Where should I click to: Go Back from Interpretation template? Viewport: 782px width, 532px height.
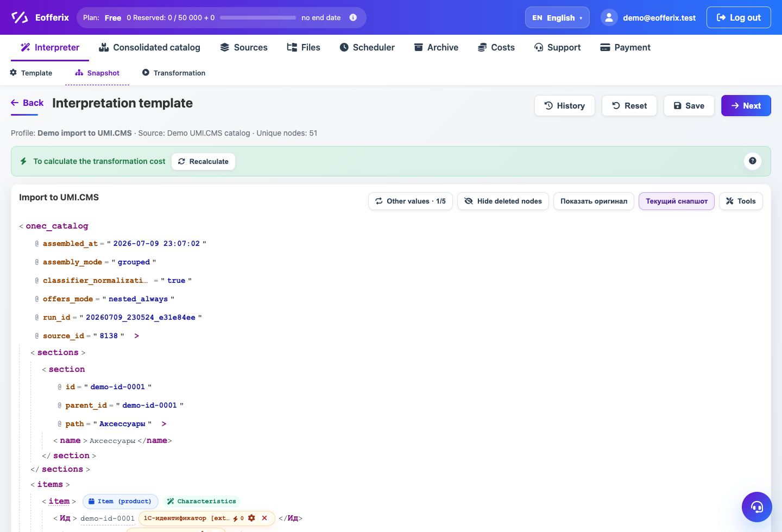(27, 103)
